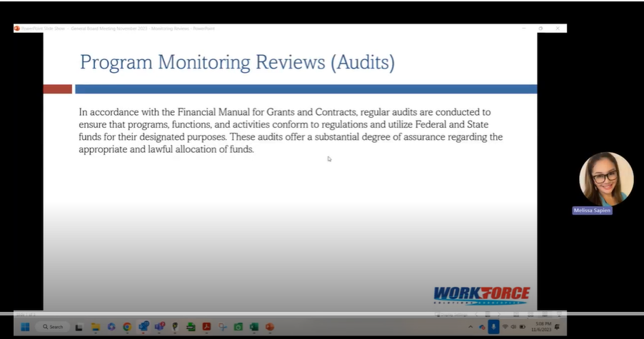This screenshot has height=339, width=644.
Task: Open the clock showing 5:08 PM
Action: tap(541, 327)
